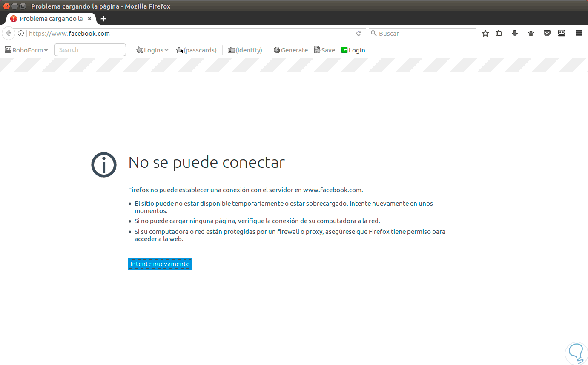
Task: Bookmark this page with the star icon
Action: tap(485, 33)
